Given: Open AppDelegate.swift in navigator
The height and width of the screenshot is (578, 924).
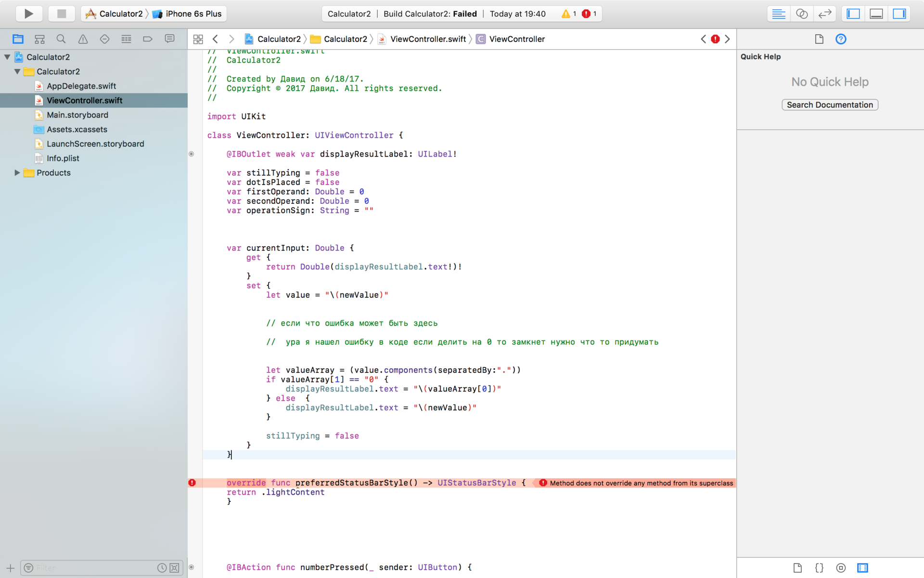Looking at the screenshot, I should [x=81, y=86].
